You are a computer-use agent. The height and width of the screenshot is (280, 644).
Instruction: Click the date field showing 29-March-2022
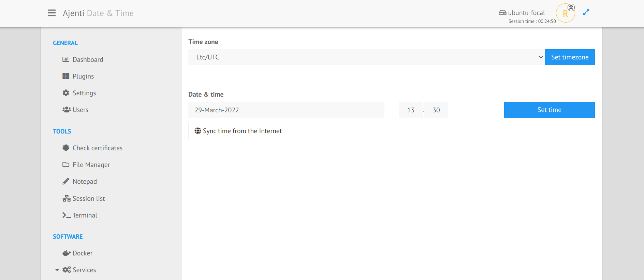[x=286, y=110]
